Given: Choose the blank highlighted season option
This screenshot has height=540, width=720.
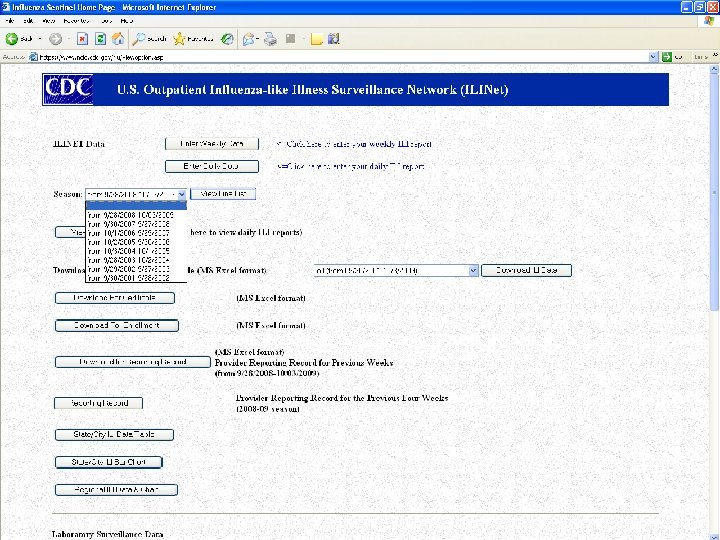Looking at the screenshot, I should 136,206.
